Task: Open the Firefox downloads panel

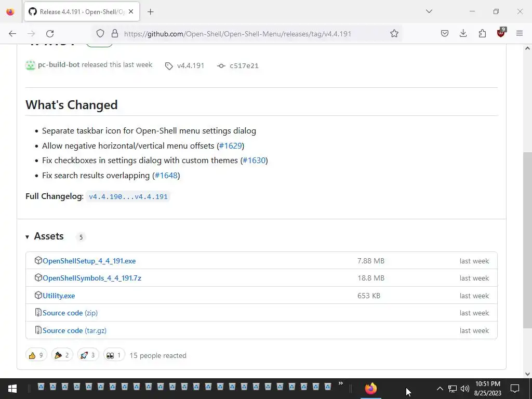Action: tap(463, 33)
